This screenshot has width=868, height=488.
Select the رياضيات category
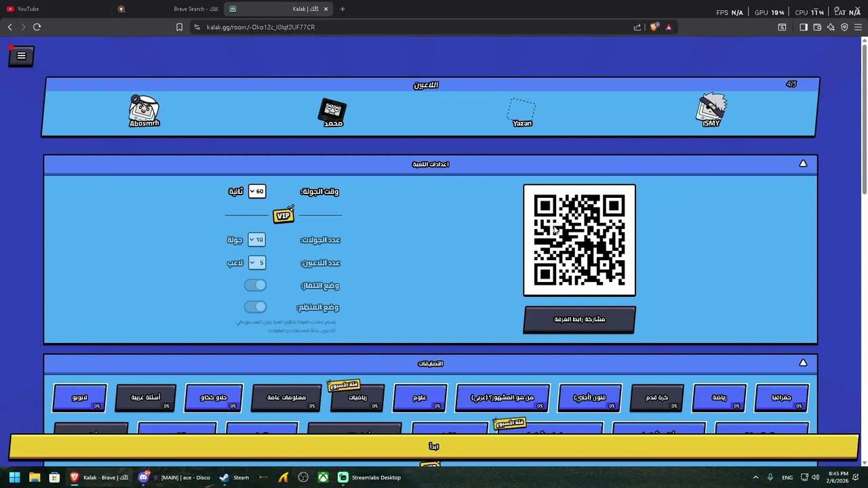(357, 398)
